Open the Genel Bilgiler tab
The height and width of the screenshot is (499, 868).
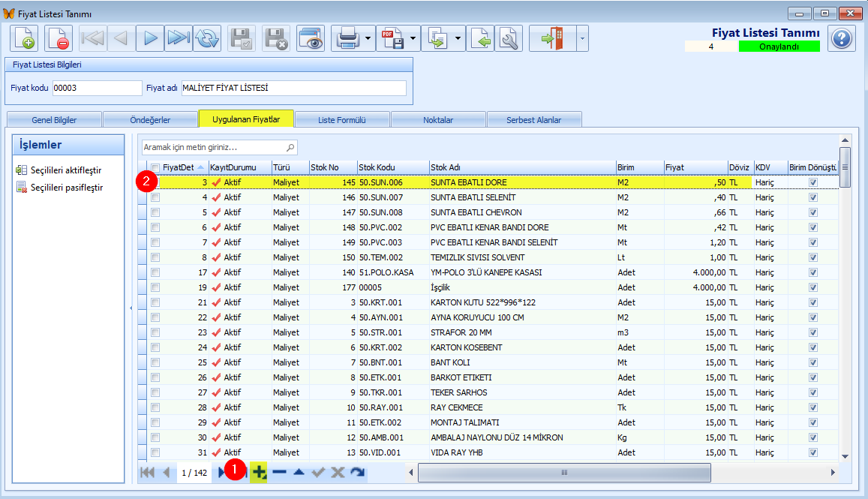point(54,119)
